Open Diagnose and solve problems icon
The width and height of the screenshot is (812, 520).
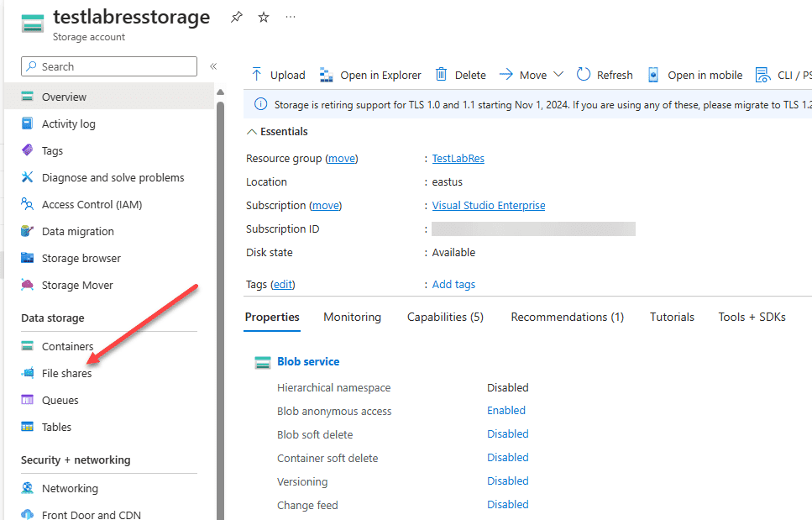coord(28,177)
